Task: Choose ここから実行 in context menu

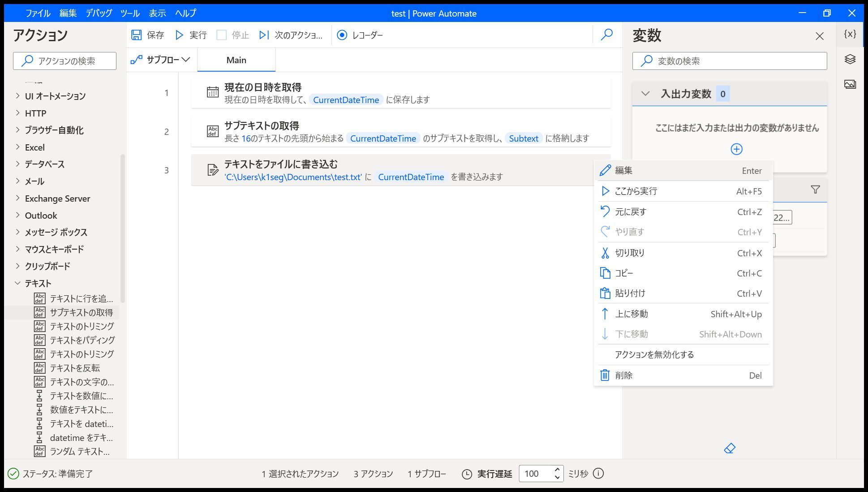Action: click(683, 191)
